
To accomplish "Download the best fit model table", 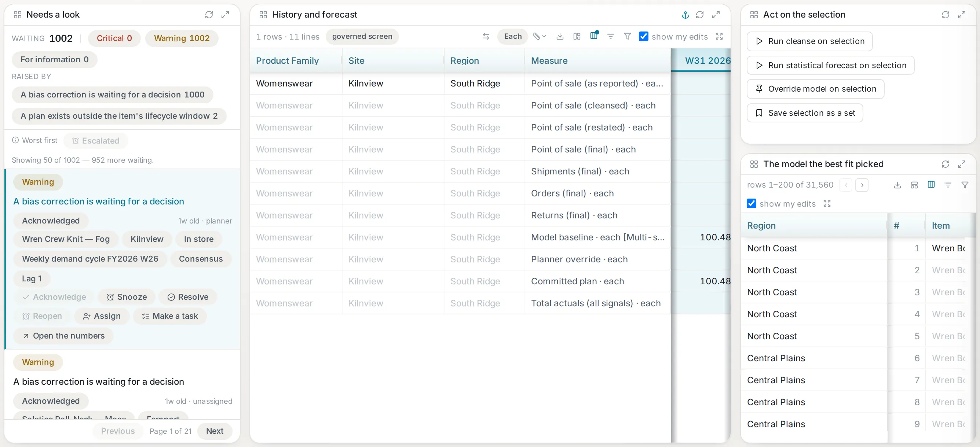I will (x=897, y=185).
